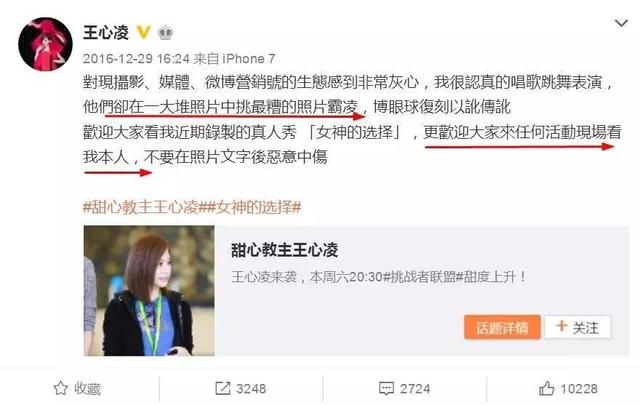Open 王心凌's round avatar
Viewport: 640px width, 405px height.
tap(45, 45)
